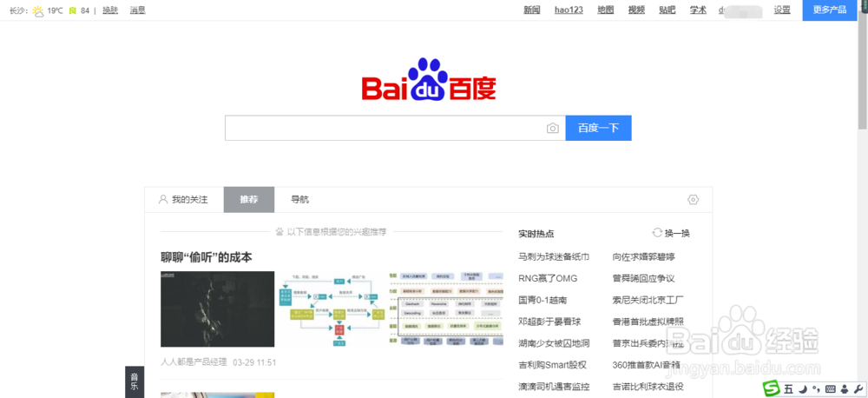868x398 pixels.
Task: Click the camera image-search icon
Action: click(x=552, y=129)
